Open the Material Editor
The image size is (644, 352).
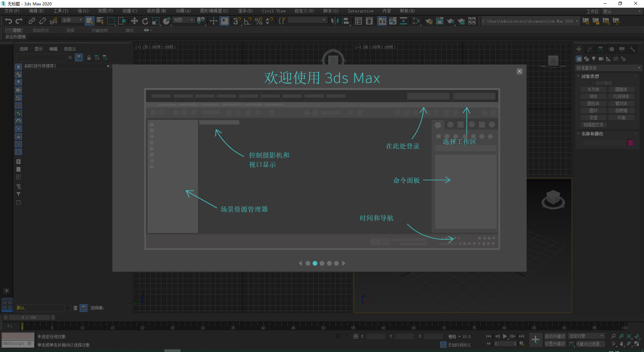coord(416,21)
